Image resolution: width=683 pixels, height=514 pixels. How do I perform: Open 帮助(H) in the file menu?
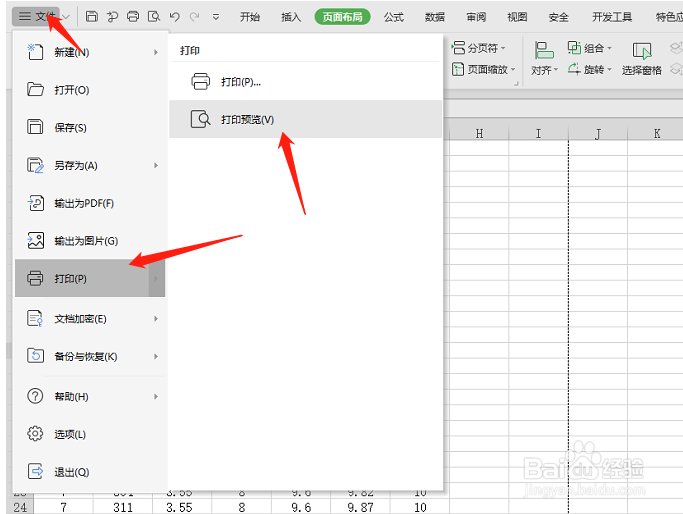coord(90,396)
